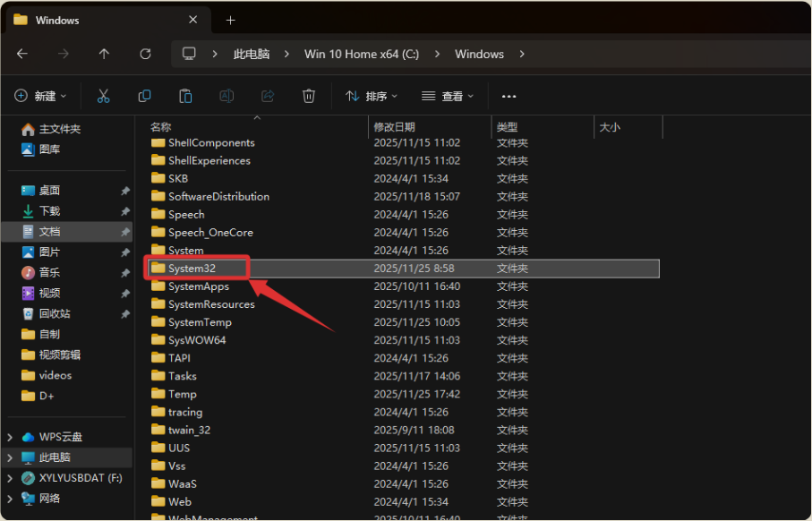Expand the 网络 tree node
Screen dimensions: 812x521
[x=10, y=499]
